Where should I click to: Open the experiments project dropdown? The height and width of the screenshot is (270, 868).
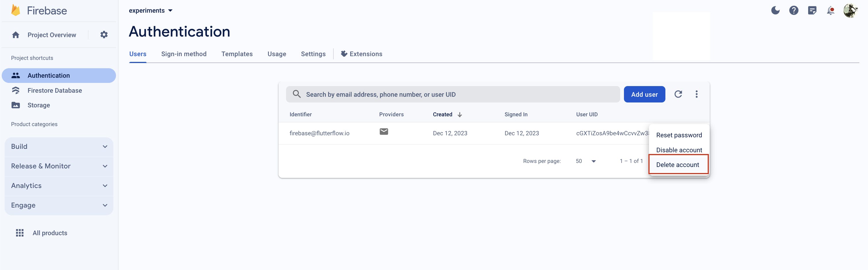click(x=151, y=10)
